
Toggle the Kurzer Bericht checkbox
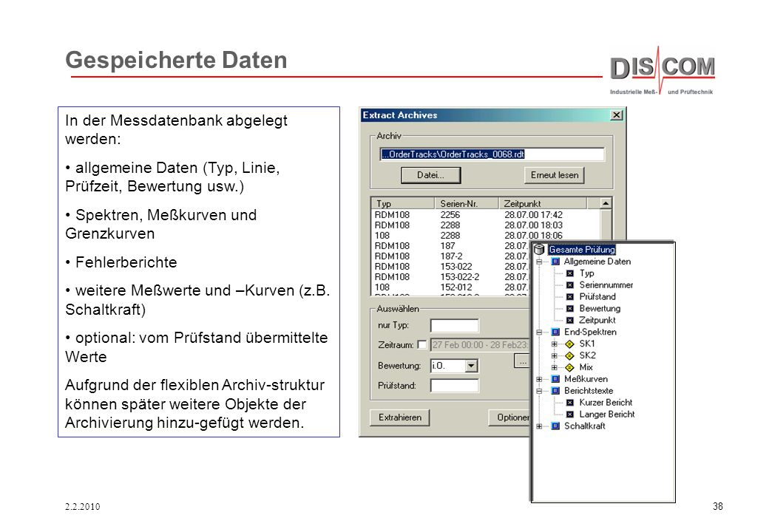570,403
